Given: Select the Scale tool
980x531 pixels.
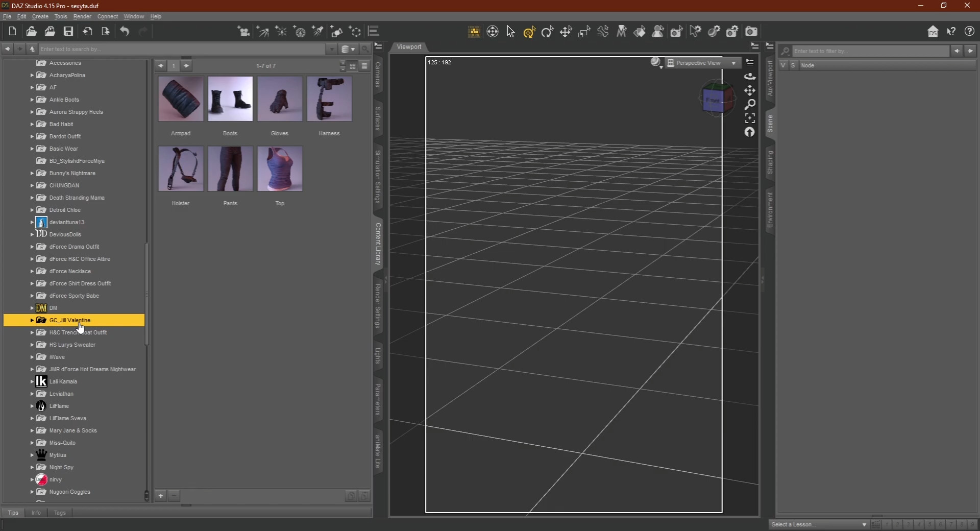Looking at the screenshot, I should pyautogui.click(x=584, y=32).
